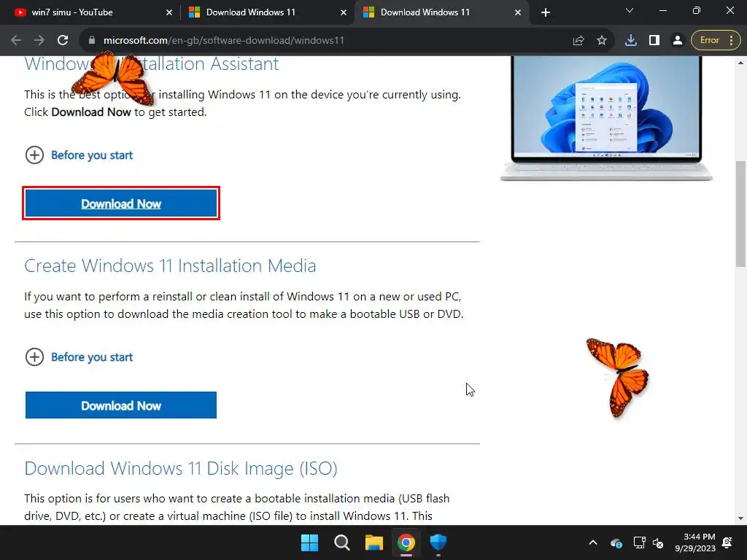Bookmark this page with the star icon

(602, 41)
